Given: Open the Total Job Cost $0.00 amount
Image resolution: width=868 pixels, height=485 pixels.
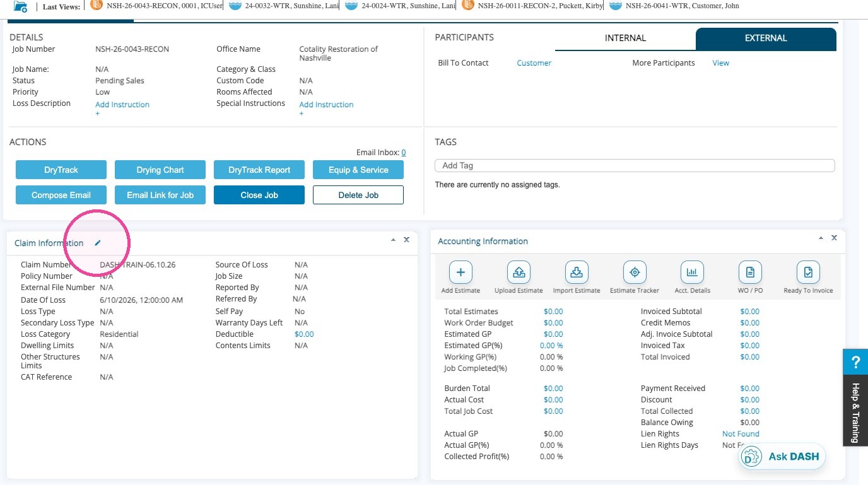Looking at the screenshot, I should [553, 411].
